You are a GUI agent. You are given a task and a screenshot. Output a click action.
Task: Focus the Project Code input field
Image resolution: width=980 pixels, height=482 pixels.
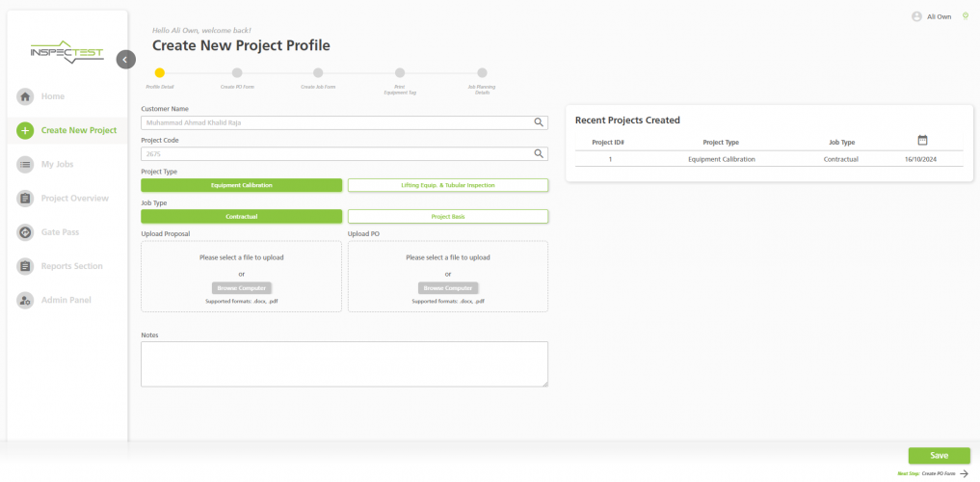pos(344,154)
